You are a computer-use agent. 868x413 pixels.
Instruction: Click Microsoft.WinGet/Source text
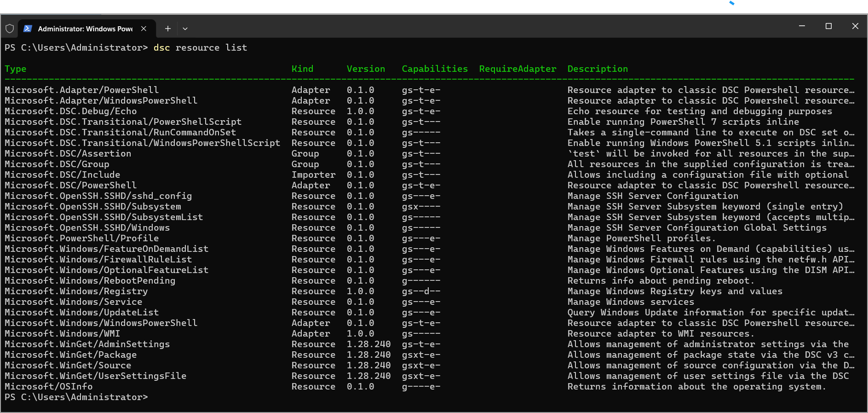tap(68, 366)
